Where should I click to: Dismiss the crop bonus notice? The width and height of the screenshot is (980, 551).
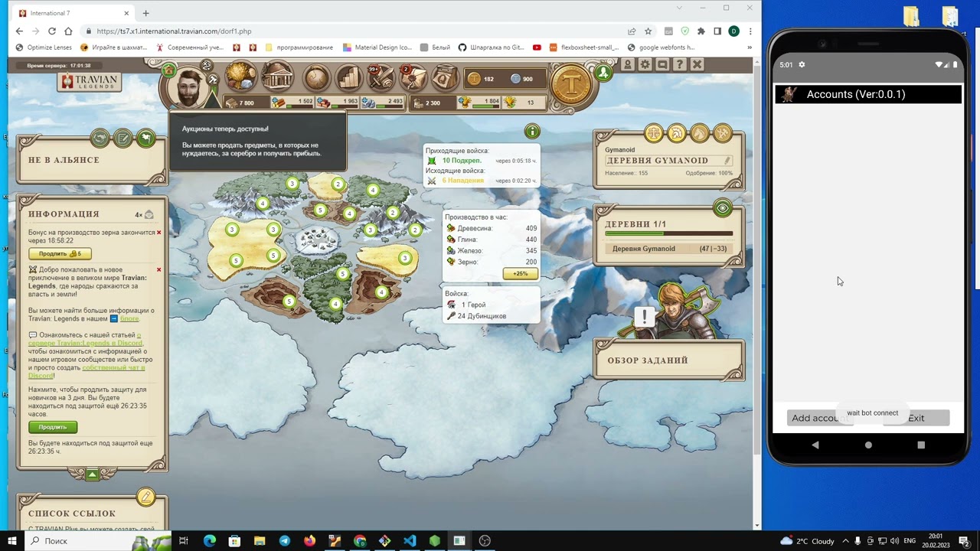159,232
